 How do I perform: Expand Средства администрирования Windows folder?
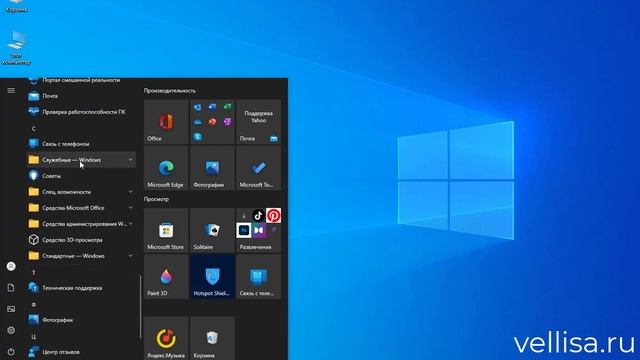coord(81,224)
